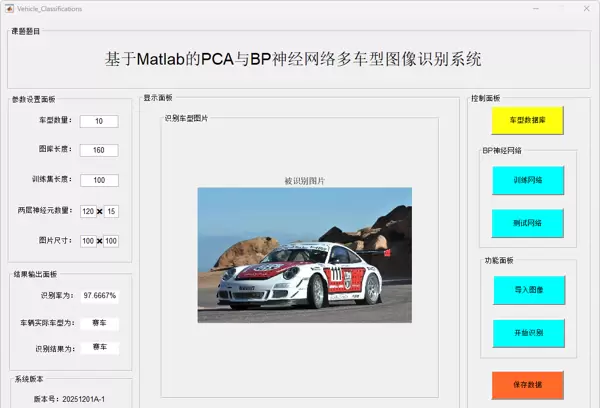Select the 车型数量 input field

[x=99, y=121]
